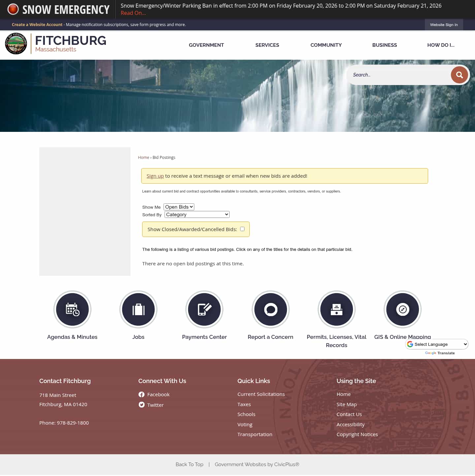Enable Show Closed/Awarded/Cancelled Bids
The width and height of the screenshot is (475, 476).
[242, 229]
